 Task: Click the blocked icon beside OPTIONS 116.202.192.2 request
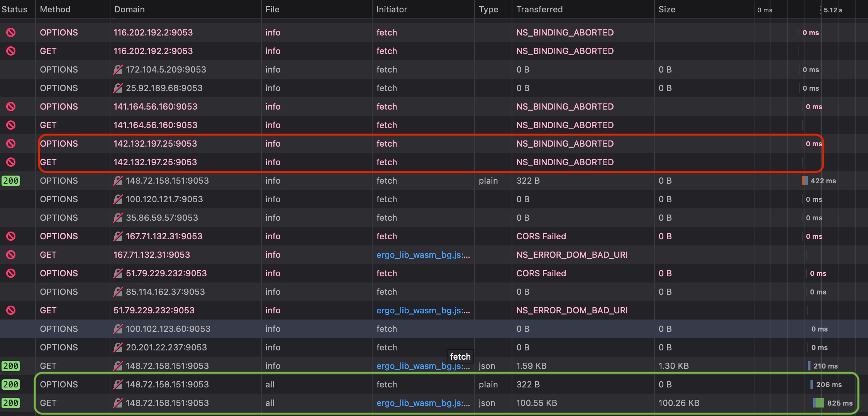[x=11, y=32]
